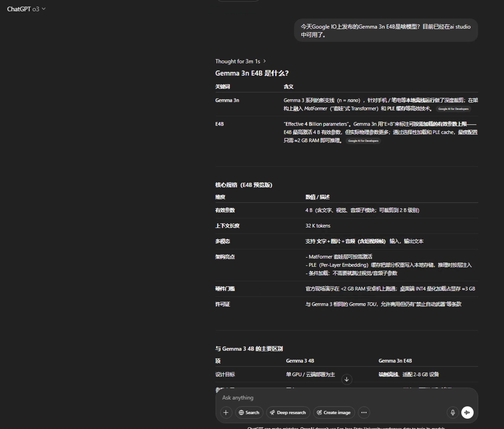The width and height of the screenshot is (504, 429).
Task: Select the '许可证' row label
Action: coord(222,304)
